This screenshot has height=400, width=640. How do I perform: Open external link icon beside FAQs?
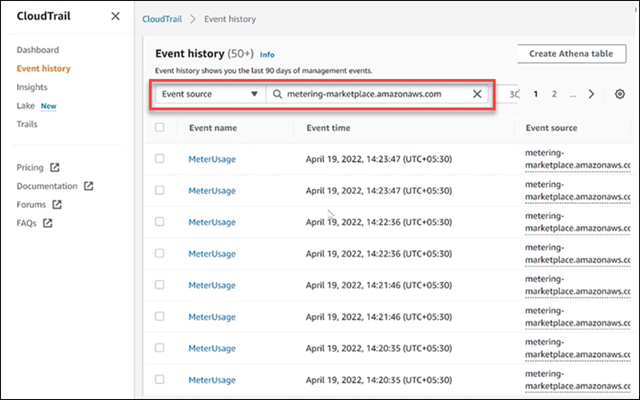click(48, 223)
